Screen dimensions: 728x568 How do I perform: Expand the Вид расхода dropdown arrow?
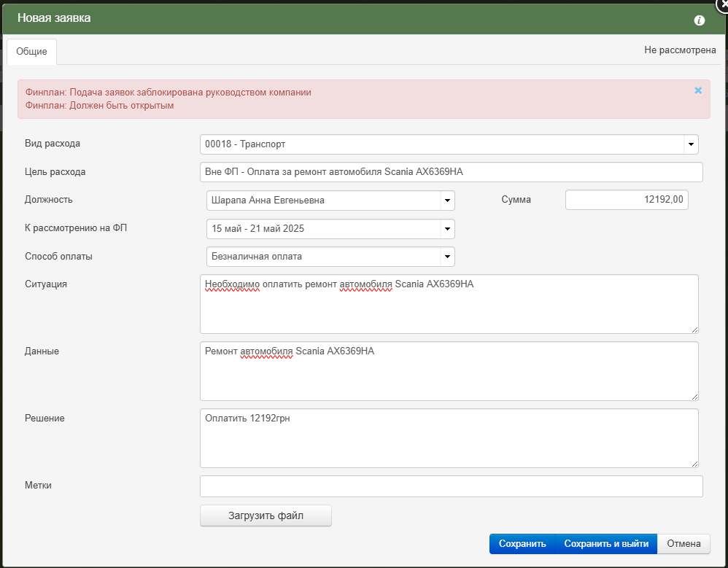point(691,144)
